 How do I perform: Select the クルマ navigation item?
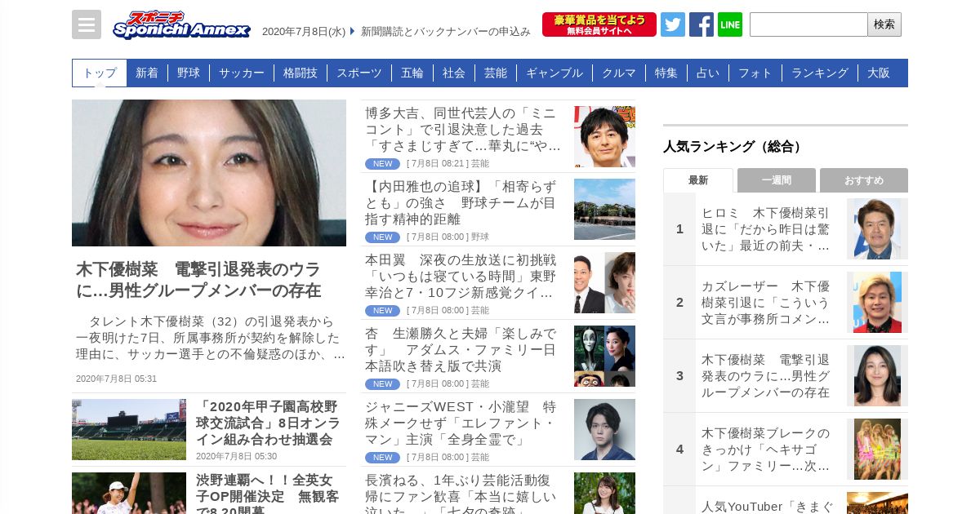coord(619,73)
